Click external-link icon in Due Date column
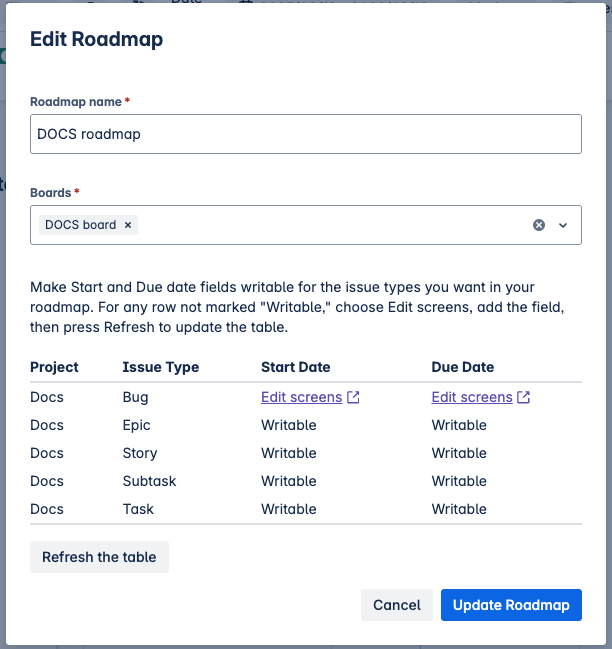 (524, 397)
